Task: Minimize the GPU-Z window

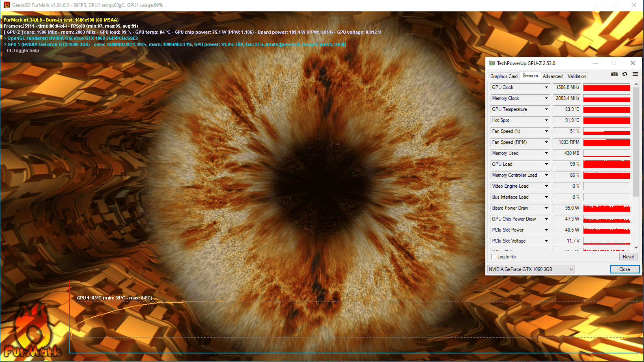Action: (x=596, y=63)
